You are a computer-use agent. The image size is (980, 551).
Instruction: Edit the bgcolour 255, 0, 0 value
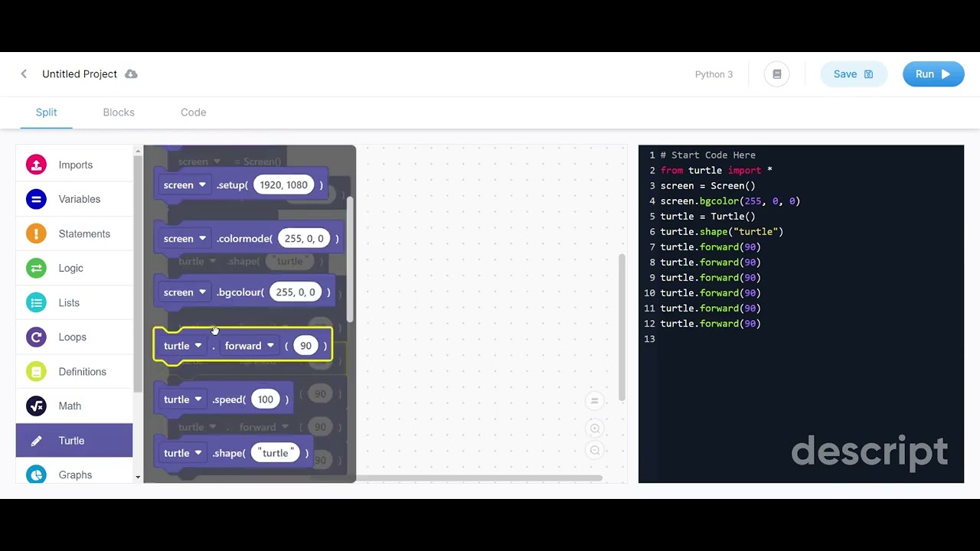[x=296, y=292]
